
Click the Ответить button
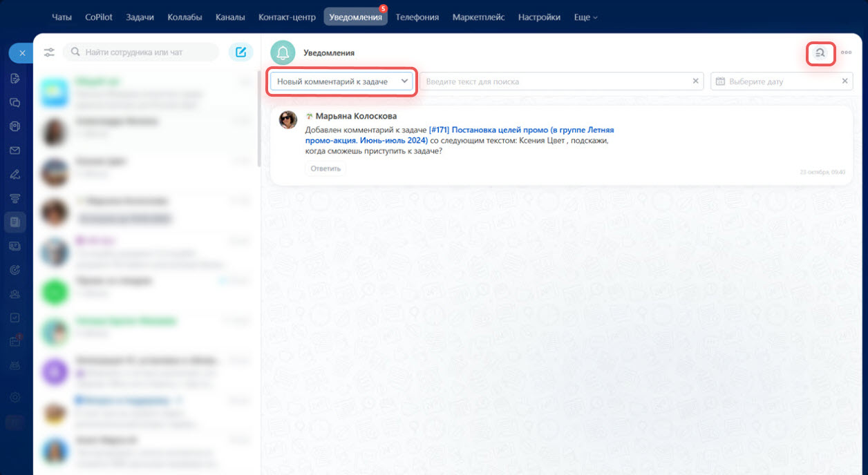click(x=325, y=168)
